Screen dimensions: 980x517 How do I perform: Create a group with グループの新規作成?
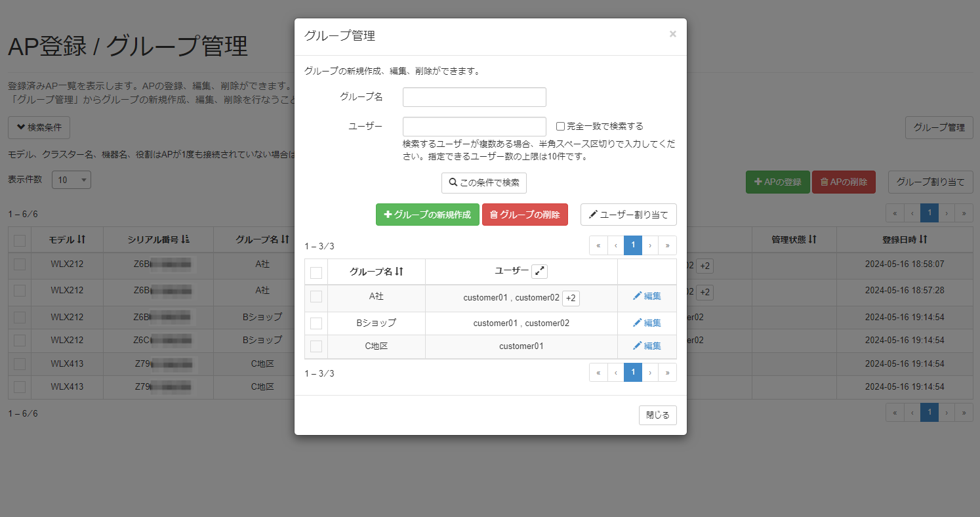tap(427, 215)
